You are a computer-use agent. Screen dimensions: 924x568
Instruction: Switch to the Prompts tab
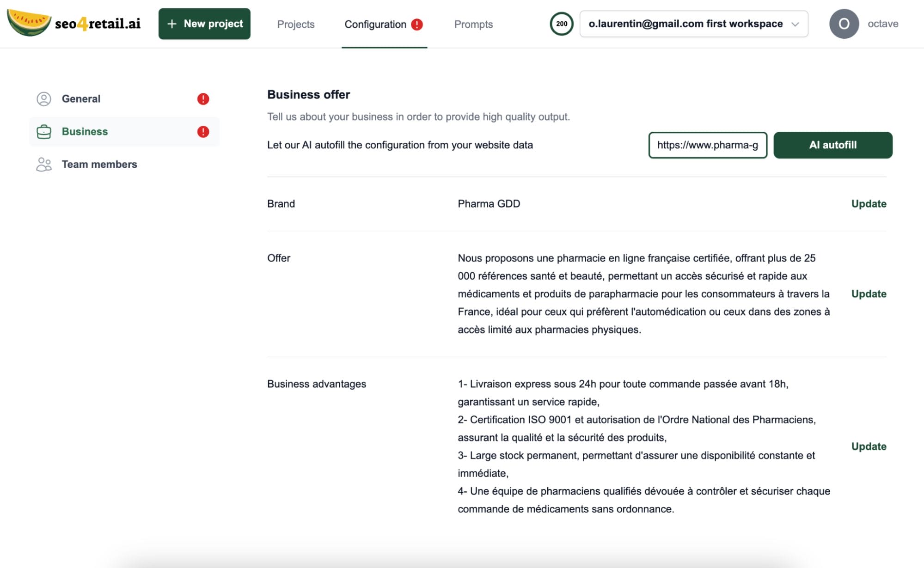click(473, 24)
